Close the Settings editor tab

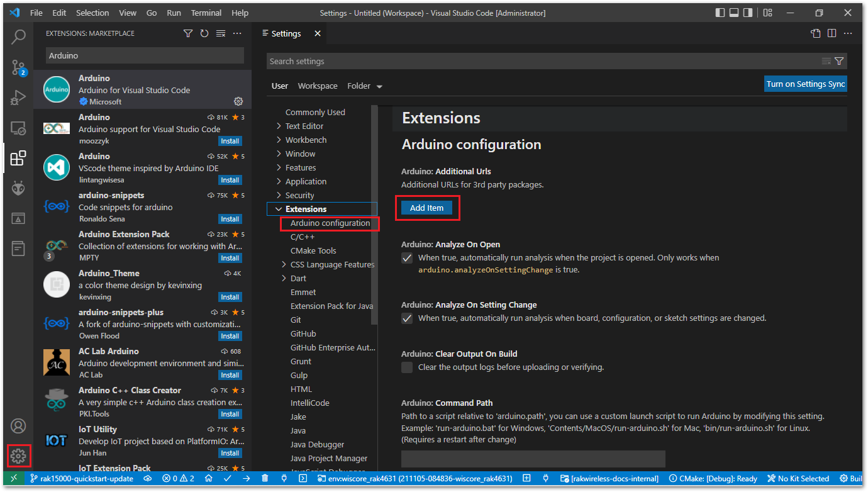tap(318, 33)
